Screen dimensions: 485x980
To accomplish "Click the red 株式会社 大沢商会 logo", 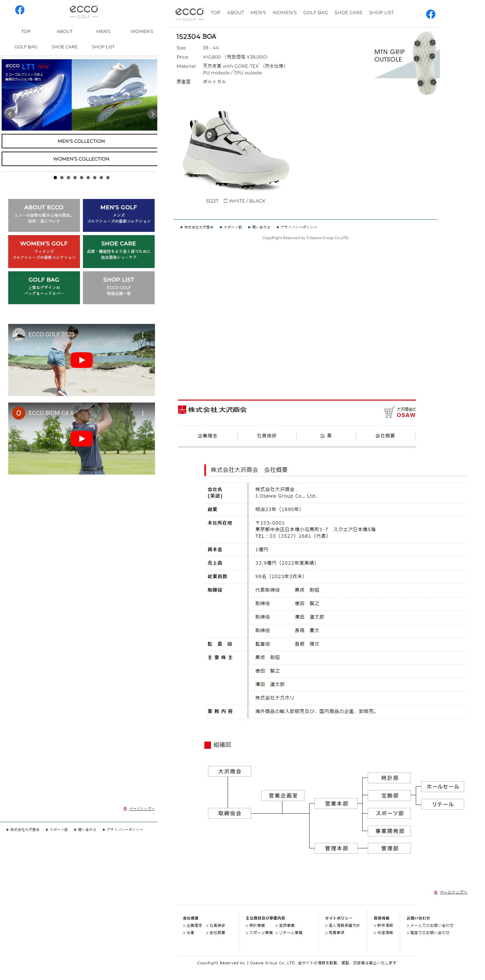I will pyautogui.click(x=212, y=409).
